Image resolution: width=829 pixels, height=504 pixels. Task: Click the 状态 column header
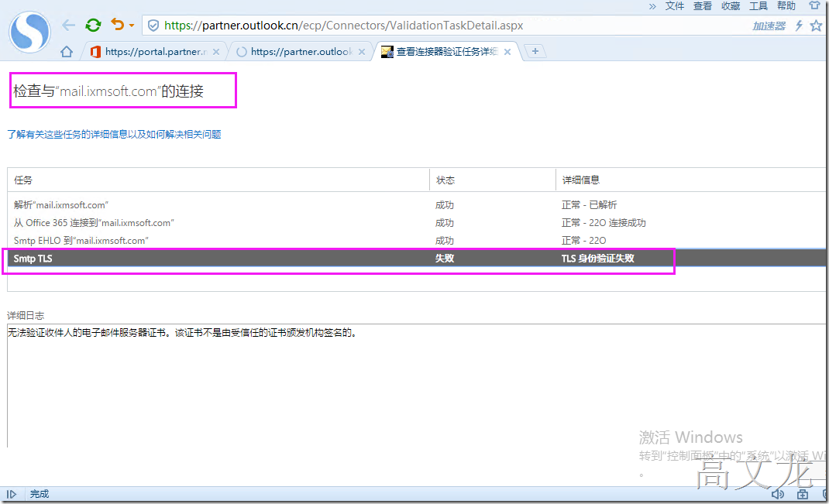tap(493, 180)
